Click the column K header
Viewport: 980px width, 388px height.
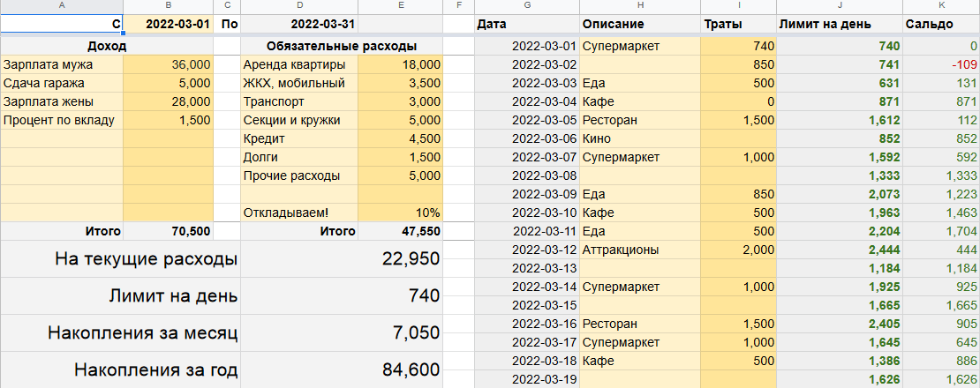[x=941, y=6]
